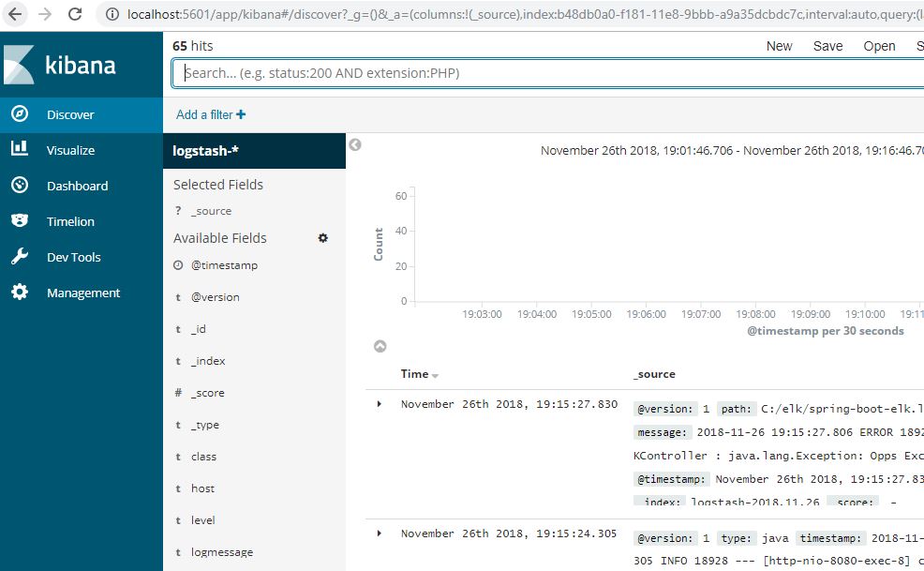Select the Discover navigation item

click(x=82, y=114)
